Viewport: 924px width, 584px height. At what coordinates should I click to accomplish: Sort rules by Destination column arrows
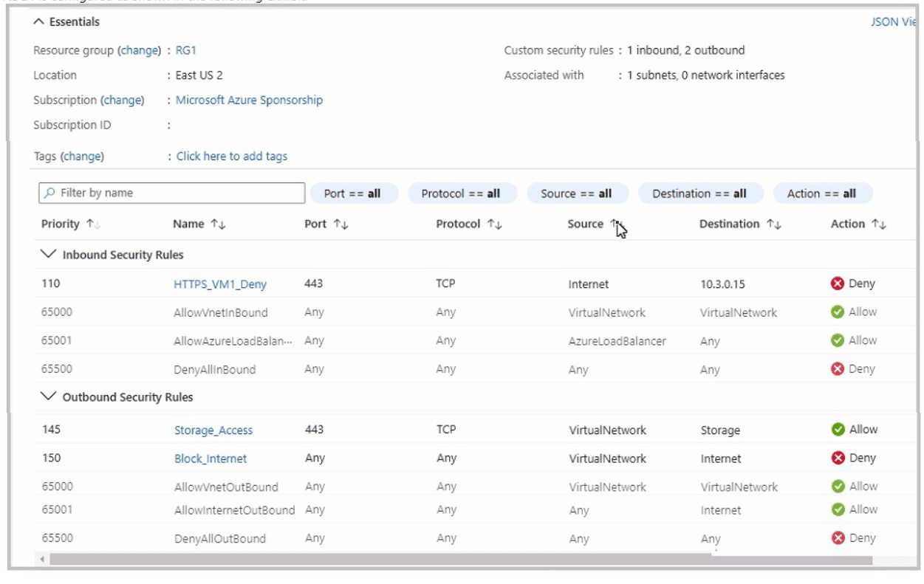774,224
